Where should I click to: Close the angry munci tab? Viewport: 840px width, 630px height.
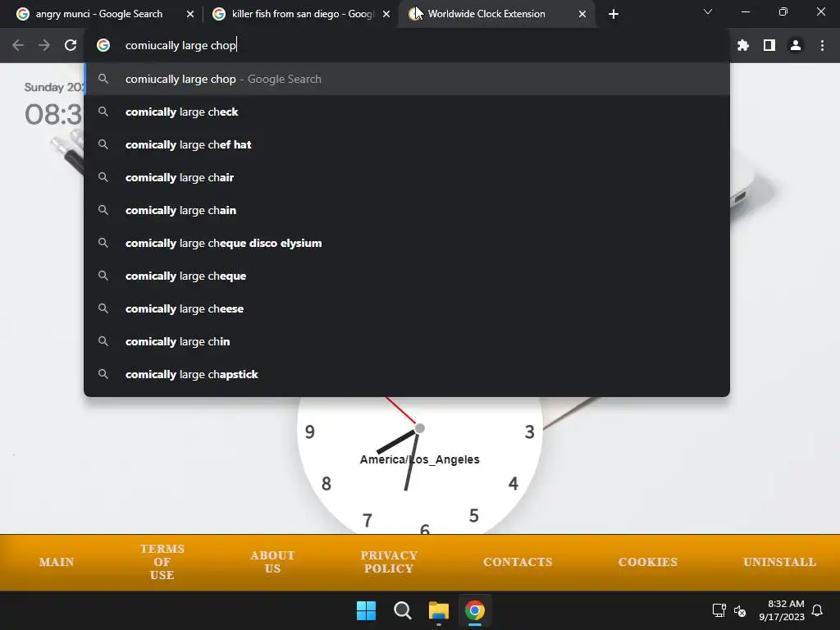[x=190, y=14]
